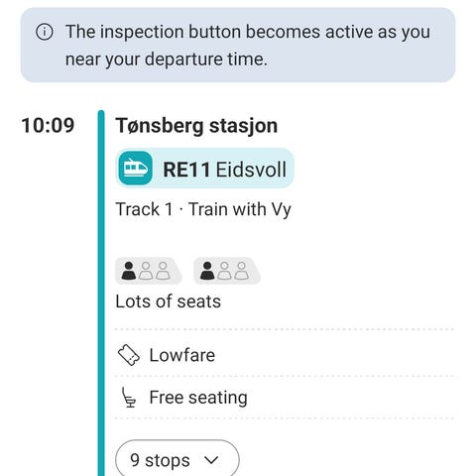This screenshot has width=476, height=476.
Task: Tap the inspection button notice message
Action: point(248,46)
